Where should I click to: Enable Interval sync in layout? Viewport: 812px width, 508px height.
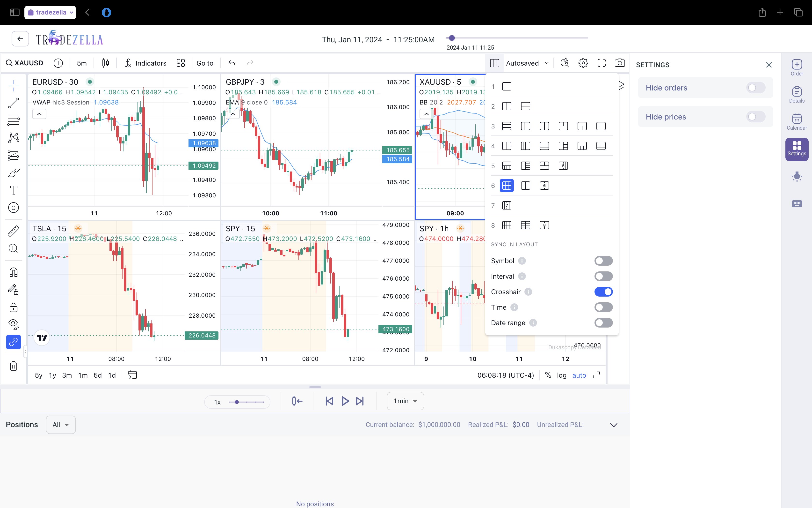[603, 276]
